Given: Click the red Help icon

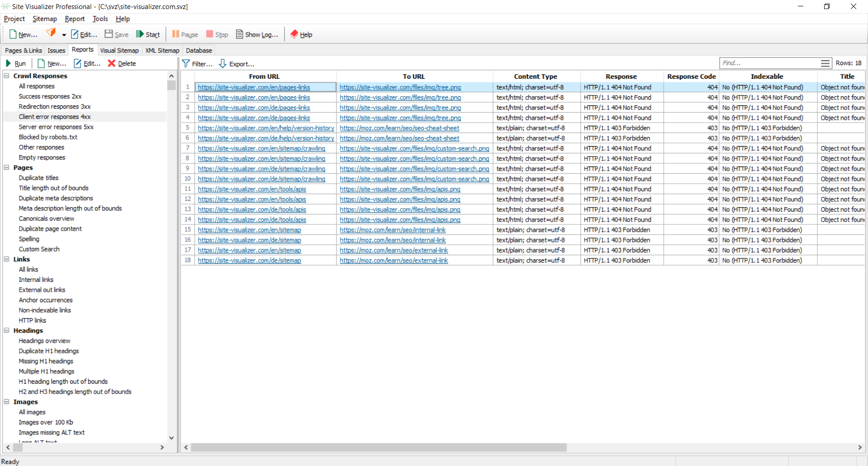Looking at the screenshot, I should coord(294,34).
